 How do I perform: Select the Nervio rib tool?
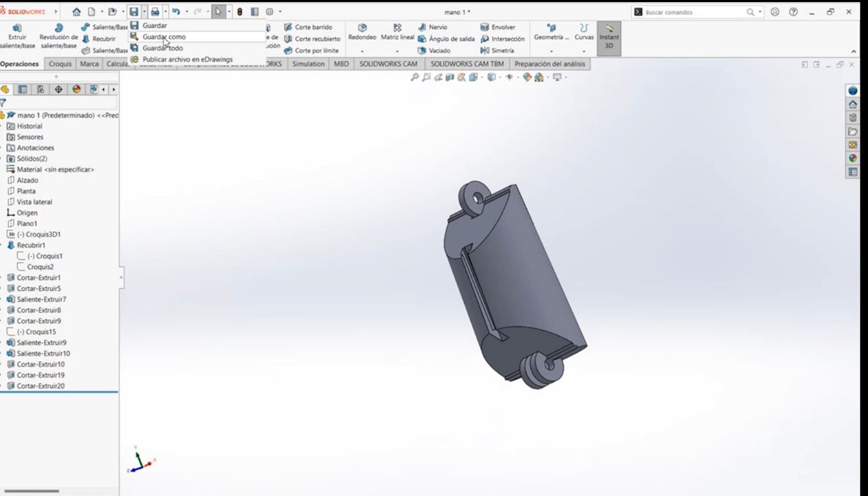432,28
